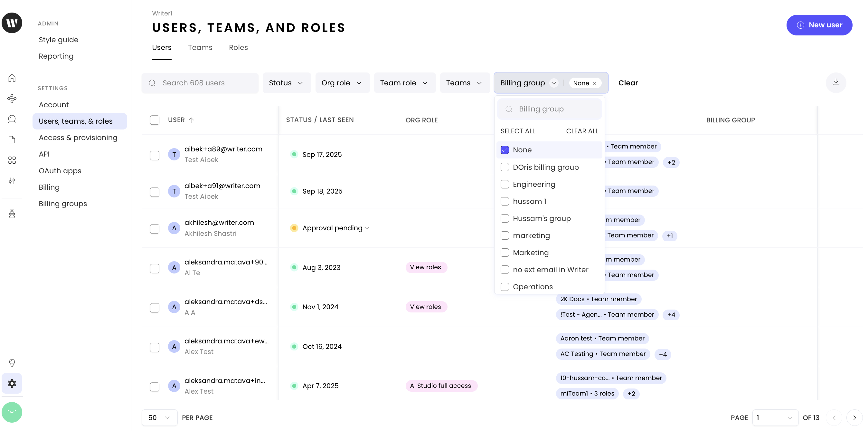Open the 50 per page dropdown
The height and width of the screenshot is (431, 868).
pyautogui.click(x=159, y=417)
